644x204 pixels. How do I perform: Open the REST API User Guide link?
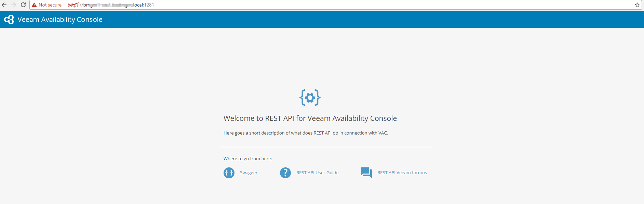point(318,173)
